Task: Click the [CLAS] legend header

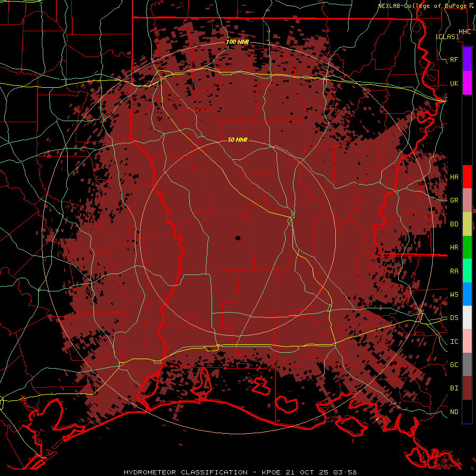Action: point(447,36)
